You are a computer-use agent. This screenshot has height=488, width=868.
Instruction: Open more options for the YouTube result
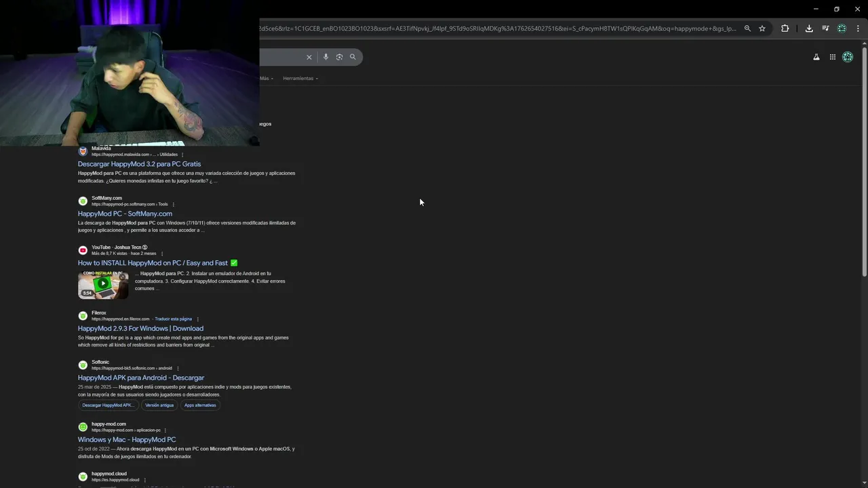click(162, 253)
